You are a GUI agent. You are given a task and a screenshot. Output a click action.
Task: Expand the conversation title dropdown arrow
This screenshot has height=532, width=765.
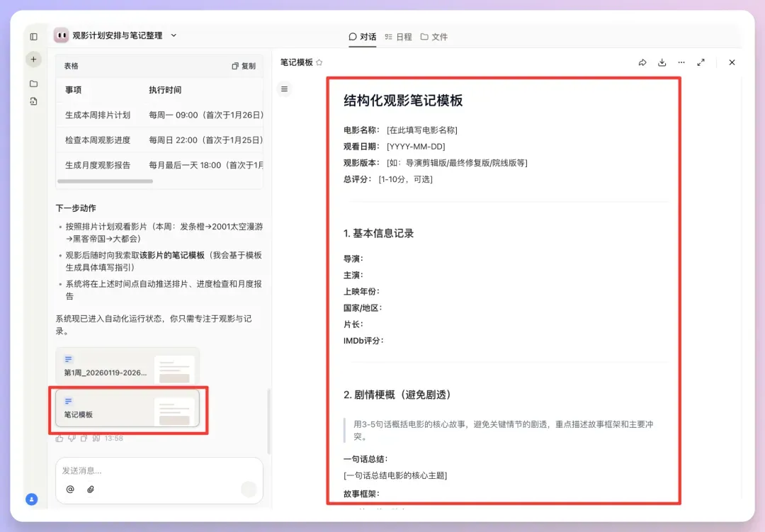click(x=174, y=35)
